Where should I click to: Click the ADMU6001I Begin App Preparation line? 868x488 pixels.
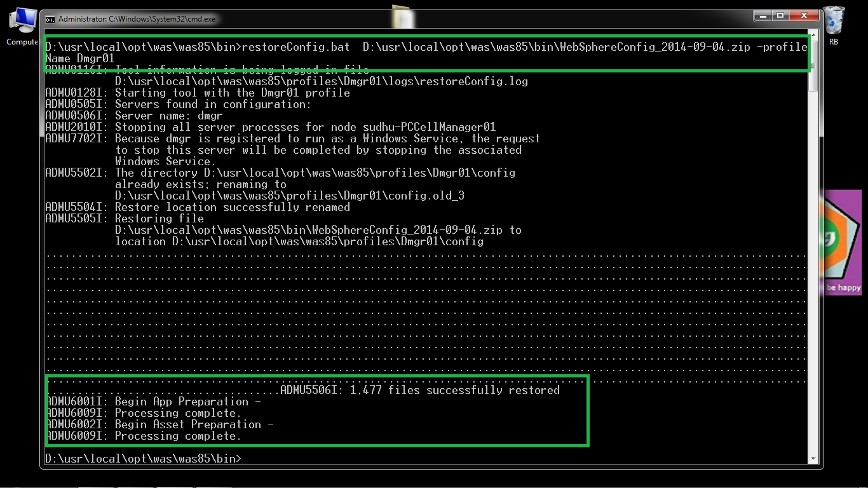coord(153,402)
